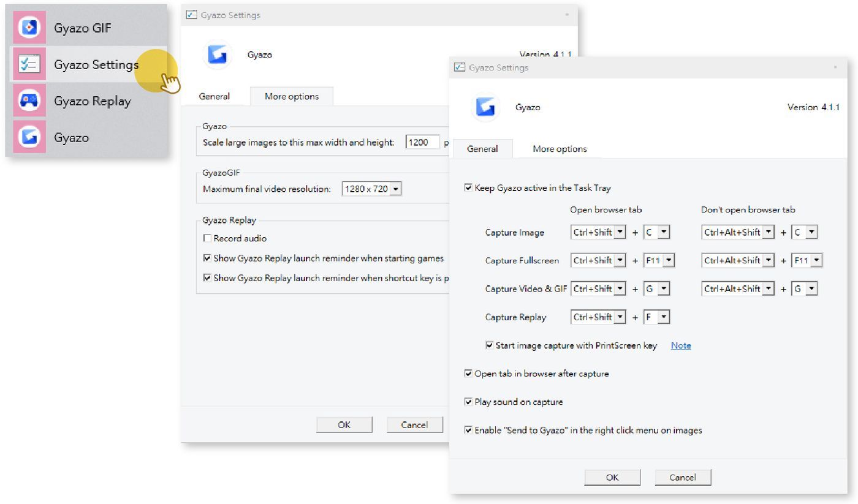
Task: Toggle Open tab in browser after capture
Action: tap(468, 374)
